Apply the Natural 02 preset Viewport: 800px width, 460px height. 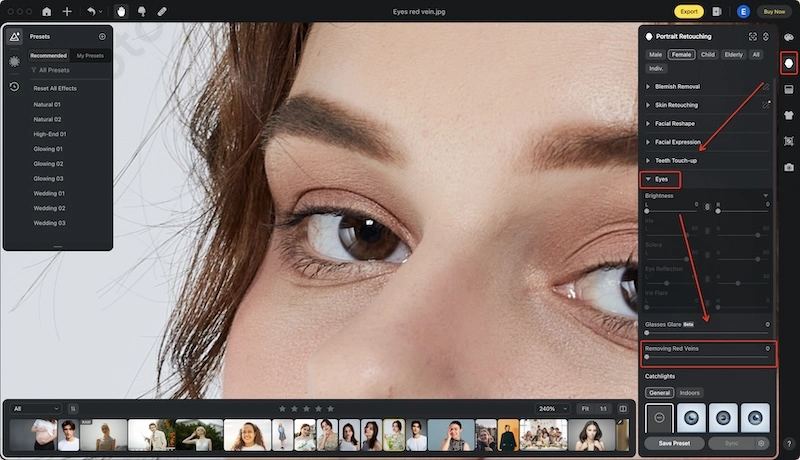47,119
